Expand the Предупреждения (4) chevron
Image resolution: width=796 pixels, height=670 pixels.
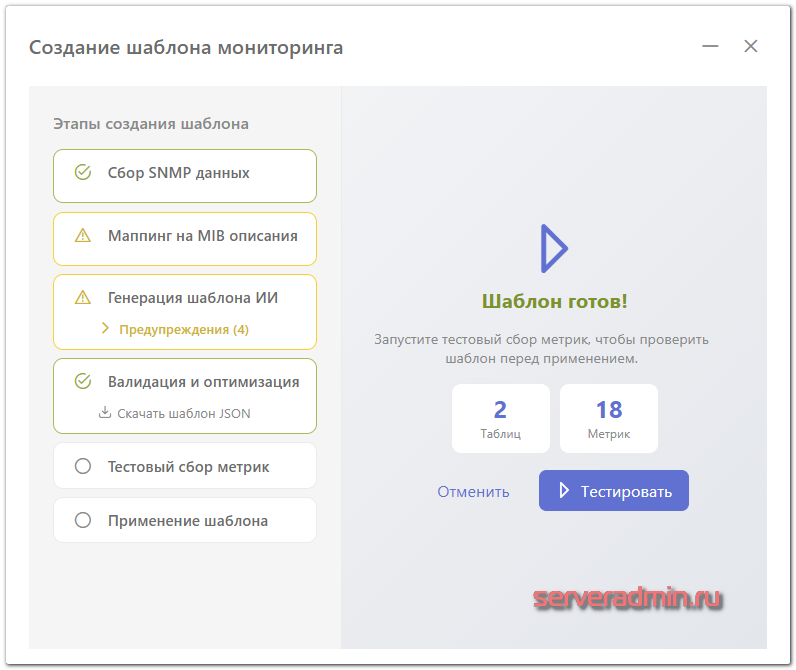tap(105, 329)
